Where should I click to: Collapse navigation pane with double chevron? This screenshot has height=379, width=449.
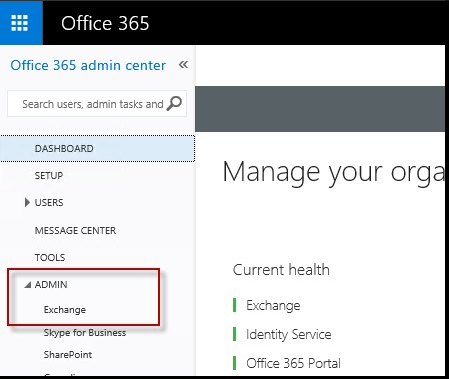183,64
